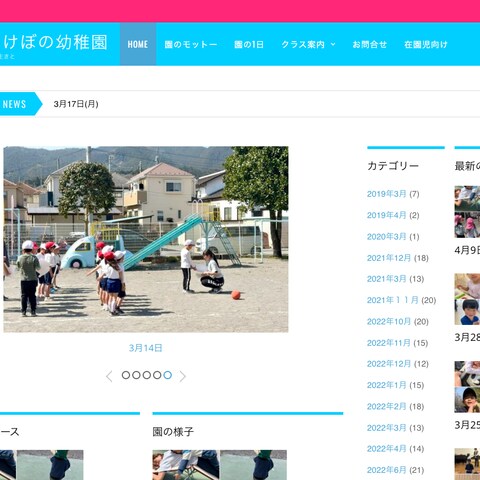Open the 3月17日(月) news item

tap(76, 104)
